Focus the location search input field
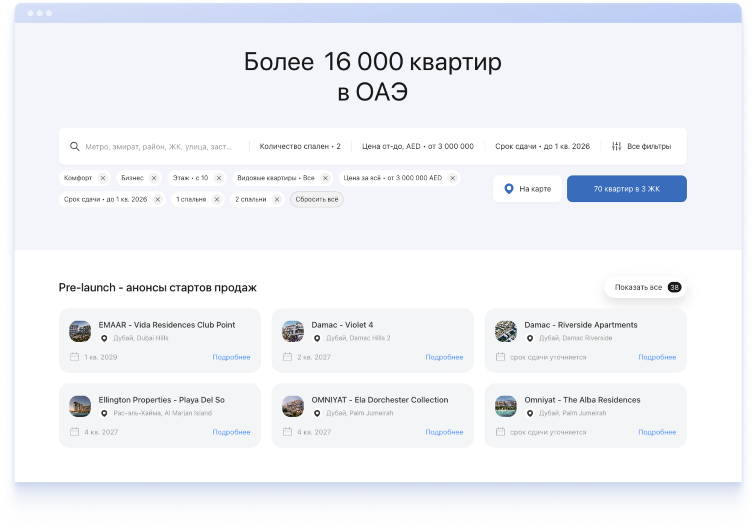 (159, 147)
